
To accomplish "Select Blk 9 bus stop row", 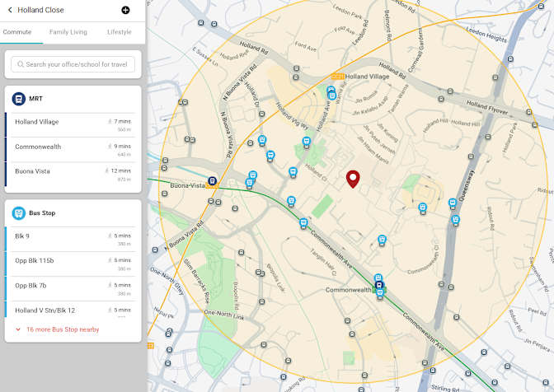I will [73, 239].
